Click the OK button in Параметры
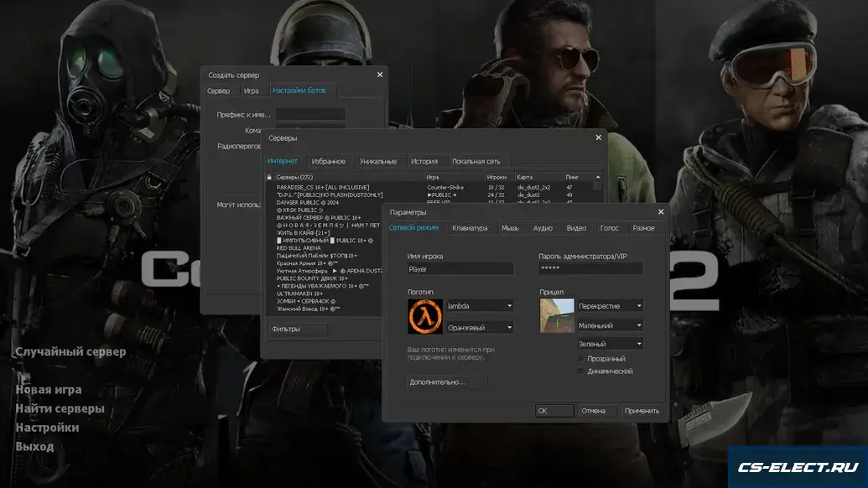 [x=554, y=411]
